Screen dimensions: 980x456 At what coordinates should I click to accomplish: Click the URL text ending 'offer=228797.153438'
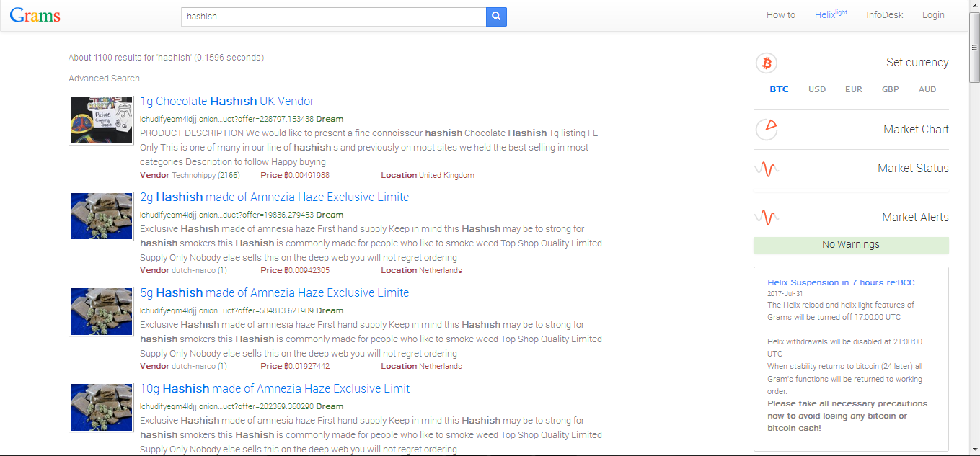coord(226,119)
